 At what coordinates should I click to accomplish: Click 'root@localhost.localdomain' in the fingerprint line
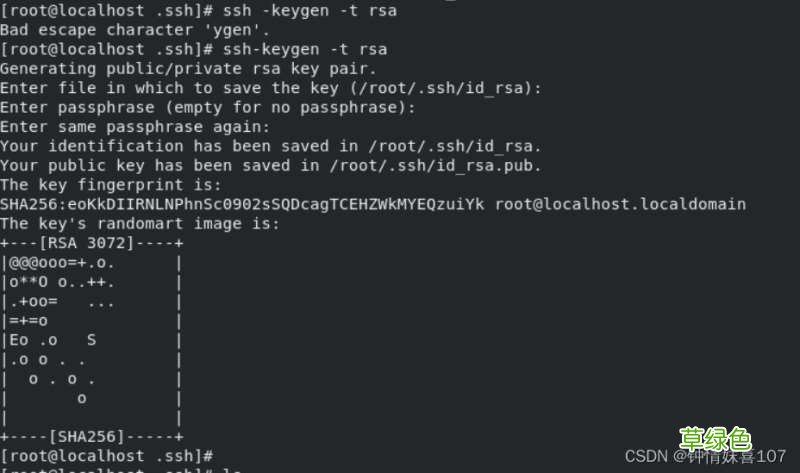point(620,204)
